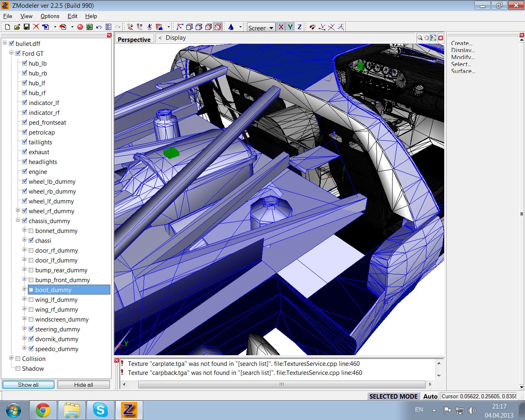Click the Hide all button
This screenshot has height=420, width=525.
tap(84, 385)
